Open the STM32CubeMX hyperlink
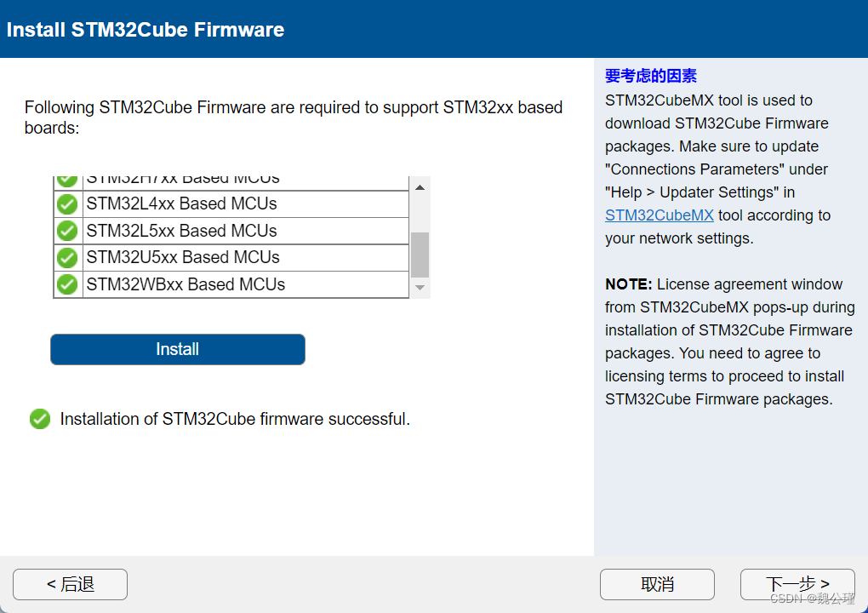 pyautogui.click(x=659, y=215)
